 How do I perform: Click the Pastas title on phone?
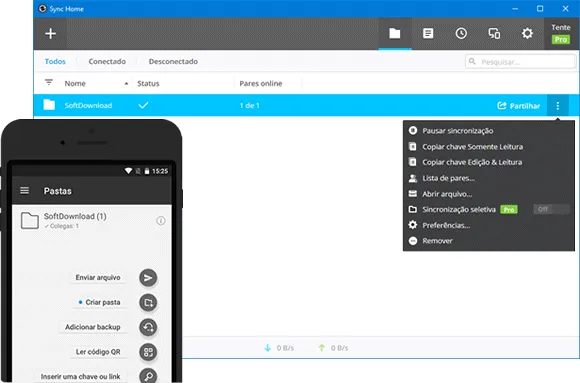coord(58,191)
